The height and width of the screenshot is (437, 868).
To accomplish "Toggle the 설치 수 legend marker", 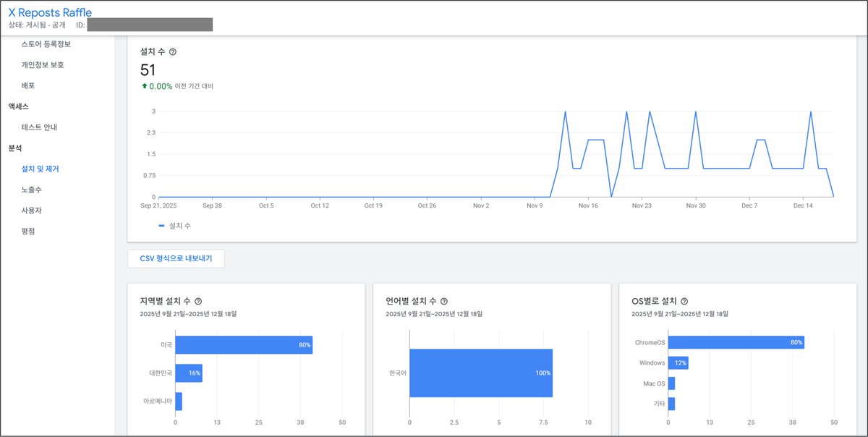I will pos(161,226).
